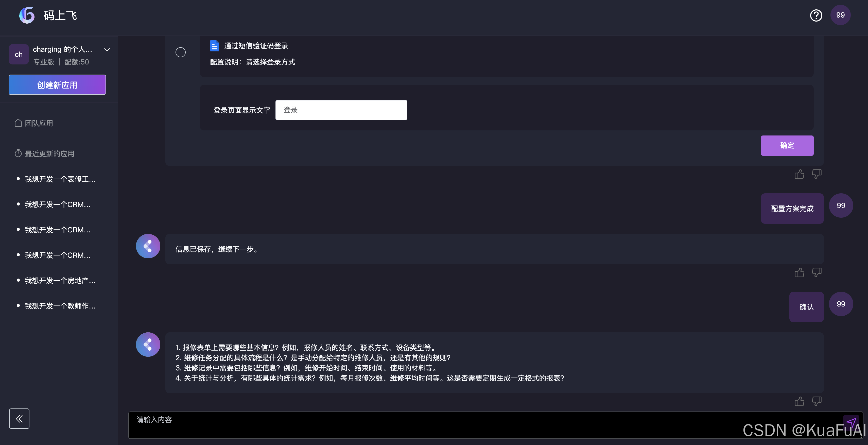
Task: Open the 我想开发一个房地产 app entry
Action: point(60,281)
